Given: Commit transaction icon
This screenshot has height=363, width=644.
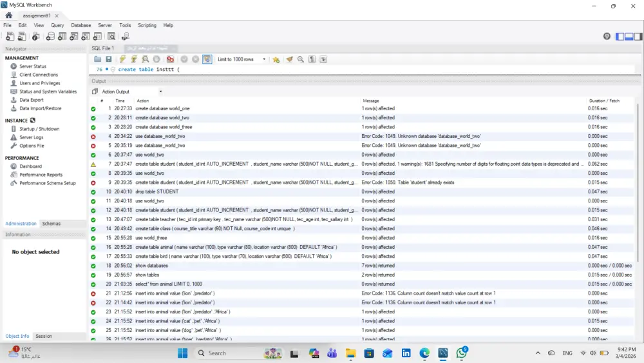Looking at the screenshot, I should 184,59.
